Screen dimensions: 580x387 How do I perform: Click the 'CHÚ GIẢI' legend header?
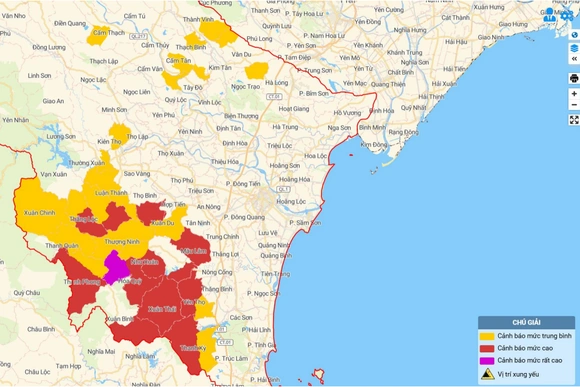pyautogui.click(x=526, y=323)
